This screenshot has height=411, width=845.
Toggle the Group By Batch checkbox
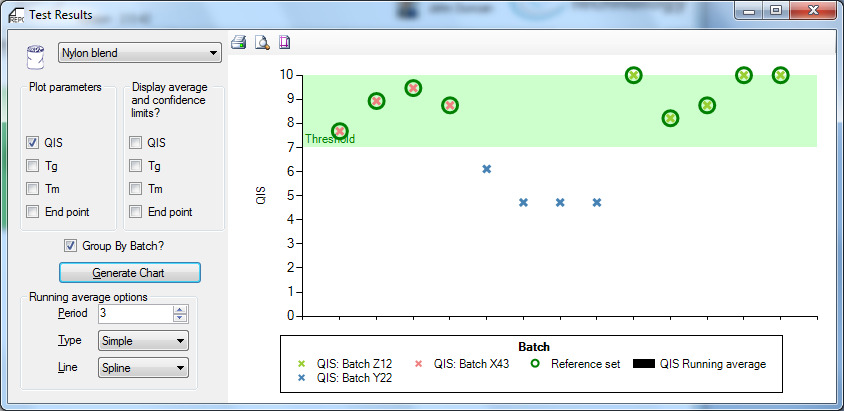(70, 245)
